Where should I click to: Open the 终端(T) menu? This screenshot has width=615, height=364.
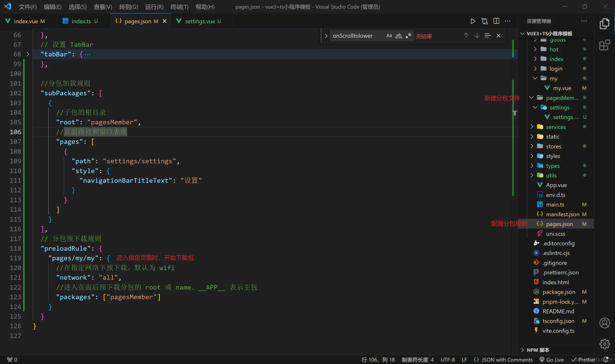click(179, 7)
